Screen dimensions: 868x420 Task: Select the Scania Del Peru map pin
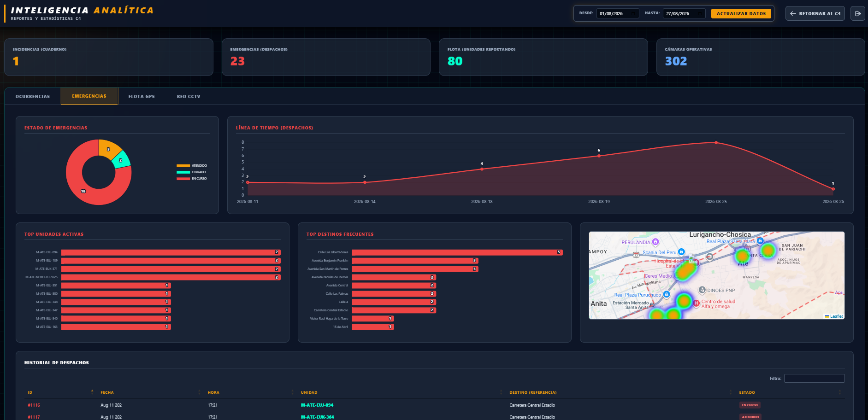[x=681, y=252]
